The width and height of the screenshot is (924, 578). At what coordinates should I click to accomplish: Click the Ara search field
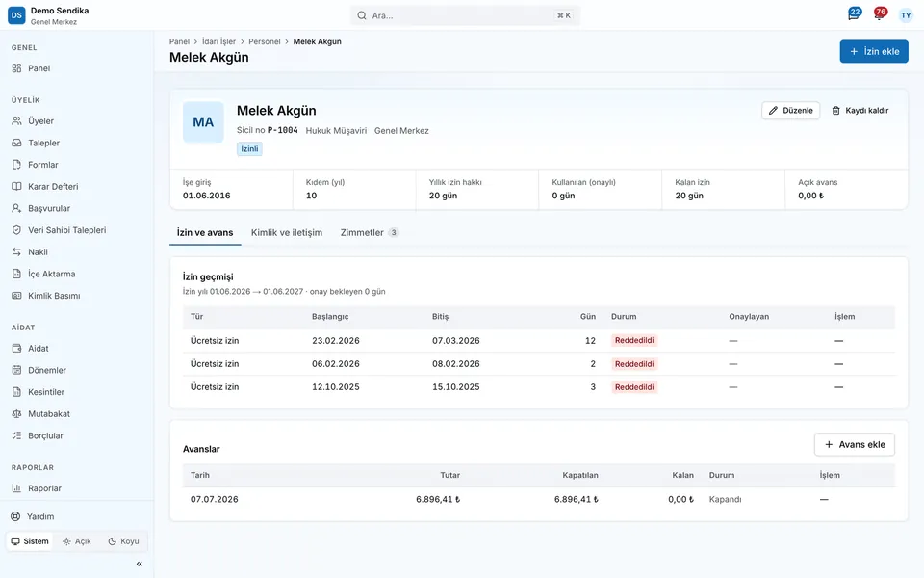click(x=465, y=15)
